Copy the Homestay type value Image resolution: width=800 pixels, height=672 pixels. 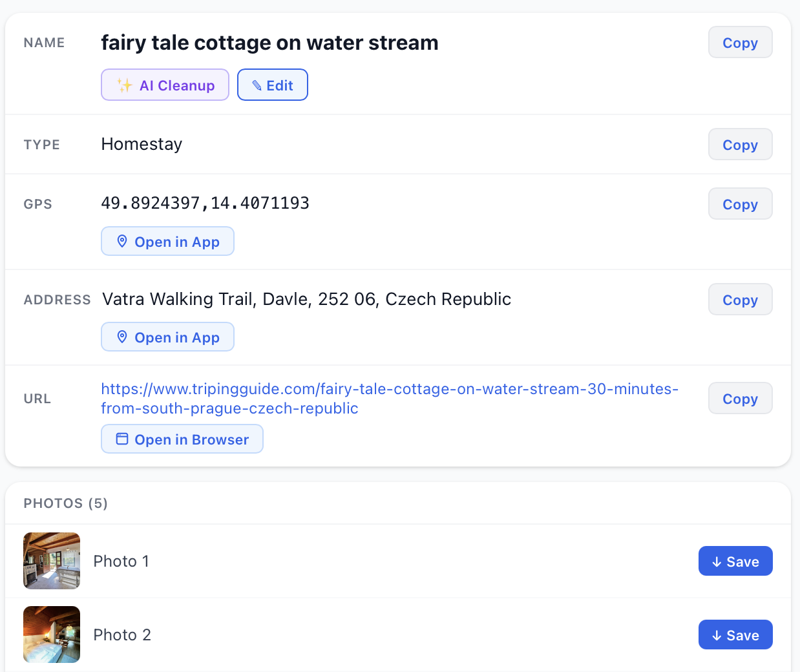[740, 145]
